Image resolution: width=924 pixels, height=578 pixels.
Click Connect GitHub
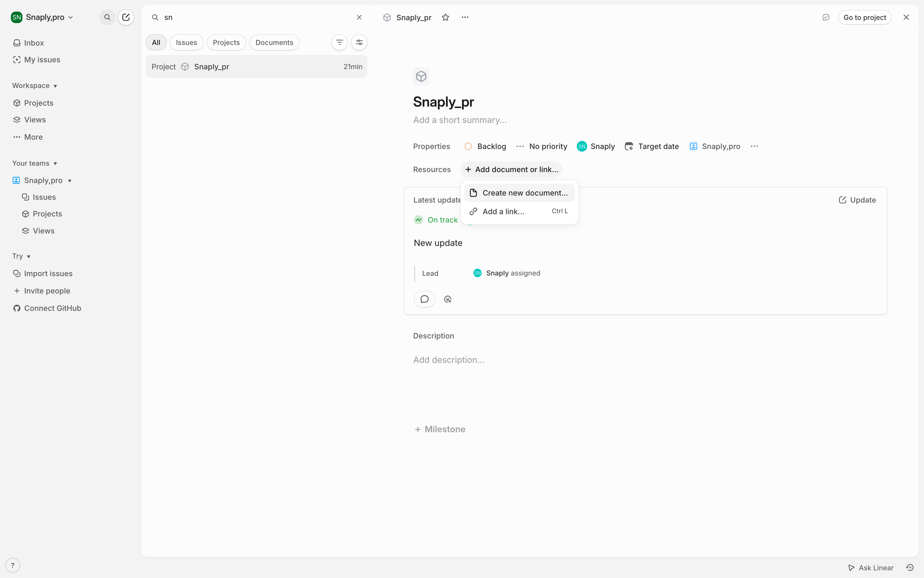tap(47, 308)
